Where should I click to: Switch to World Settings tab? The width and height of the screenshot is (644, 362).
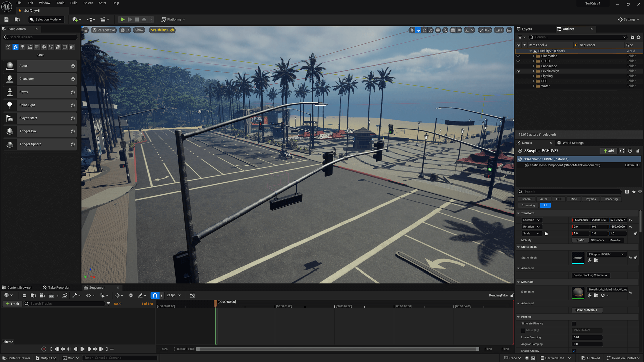[571, 143]
